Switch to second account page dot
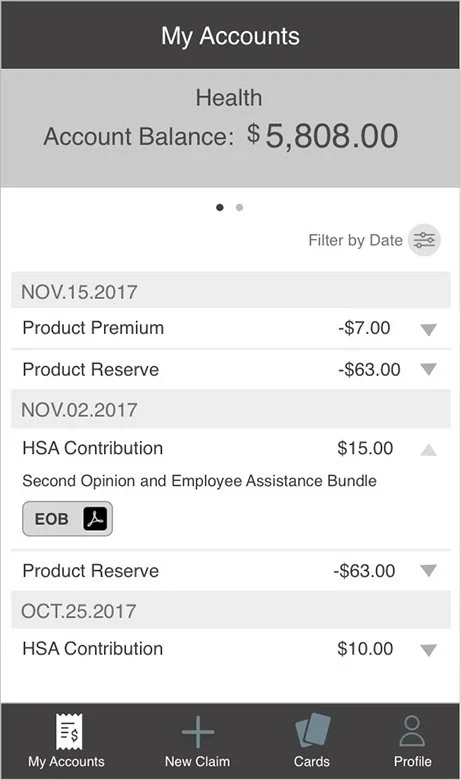This screenshot has height=780, width=461. [x=240, y=207]
